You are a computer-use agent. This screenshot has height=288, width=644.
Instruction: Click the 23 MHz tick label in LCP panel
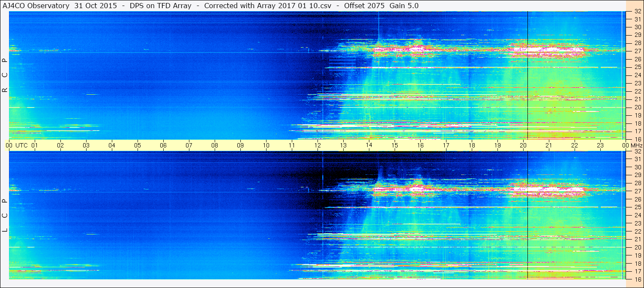click(x=637, y=223)
